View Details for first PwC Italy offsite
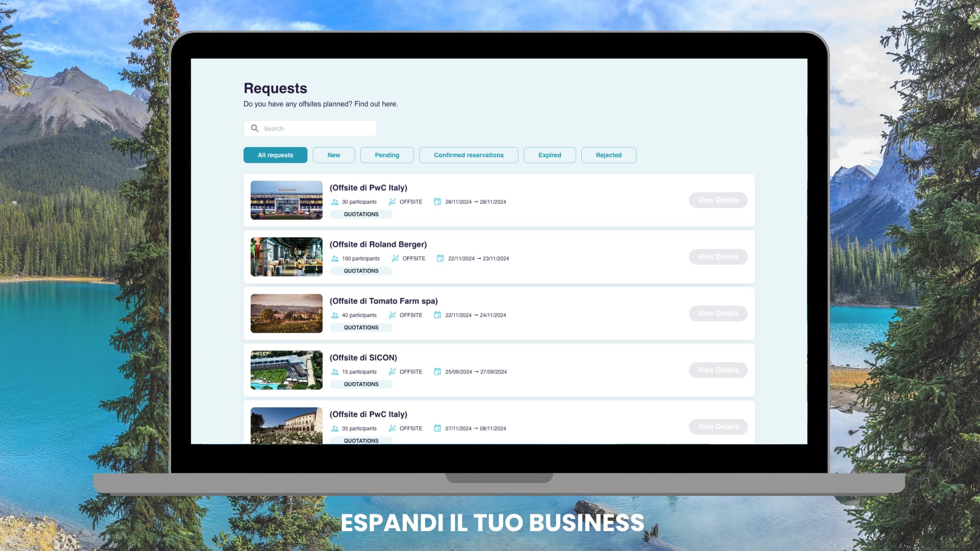This screenshot has width=980, height=551. [718, 200]
